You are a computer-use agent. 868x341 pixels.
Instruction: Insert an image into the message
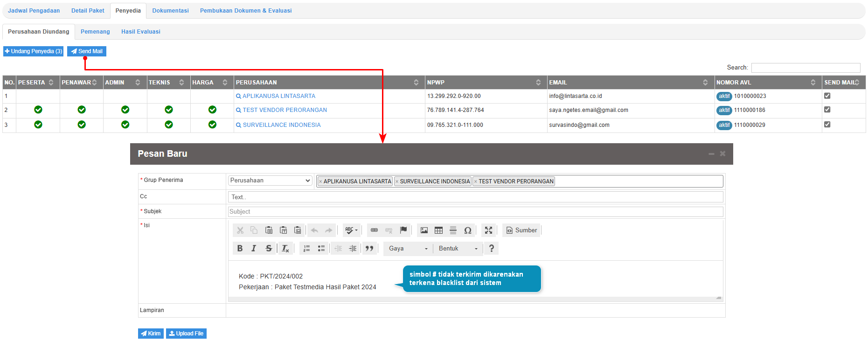pos(424,230)
